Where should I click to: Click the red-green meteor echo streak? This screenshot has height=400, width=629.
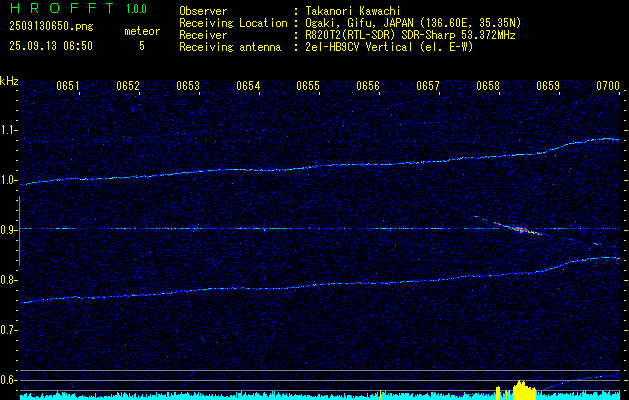(x=518, y=229)
